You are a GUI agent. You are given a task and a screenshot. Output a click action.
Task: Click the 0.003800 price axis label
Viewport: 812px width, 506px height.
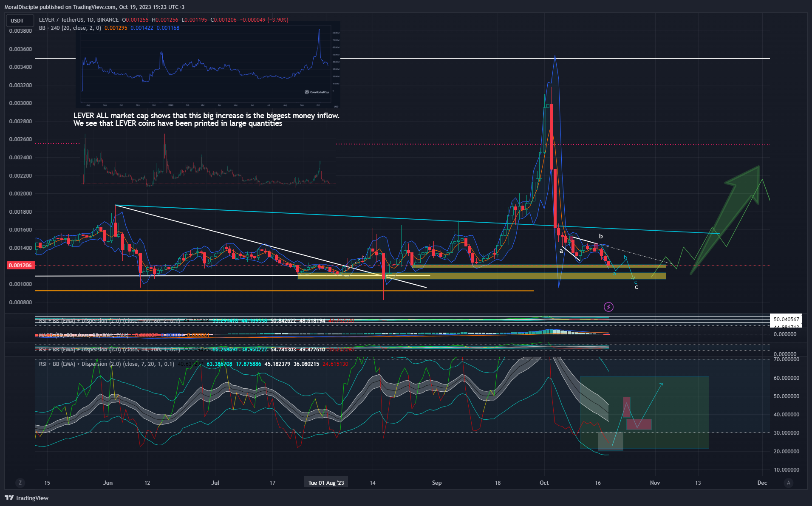pos(20,31)
